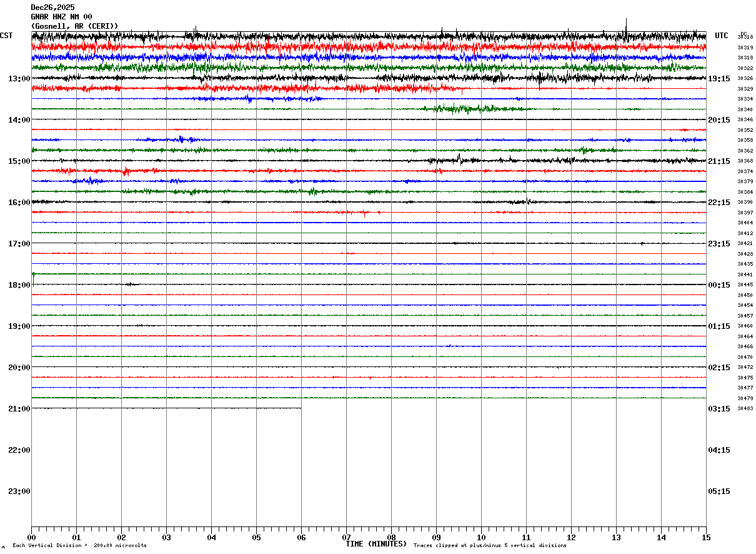This screenshot has height=554, width=756.
Task: Select the DC value "30466"
Action: coord(745,346)
